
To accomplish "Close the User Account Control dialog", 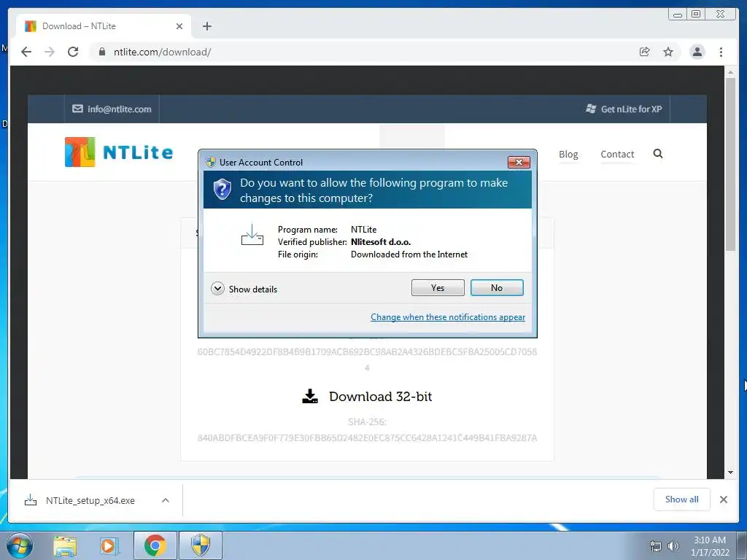I will (519, 163).
